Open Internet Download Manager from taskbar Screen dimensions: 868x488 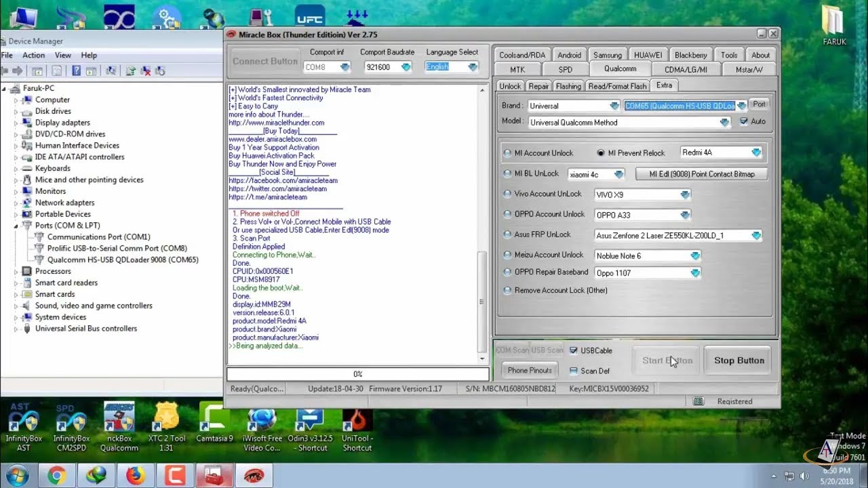click(x=96, y=476)
